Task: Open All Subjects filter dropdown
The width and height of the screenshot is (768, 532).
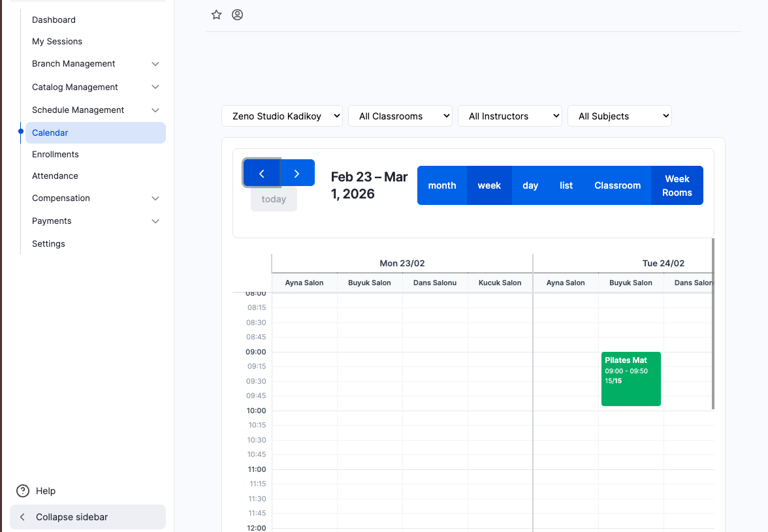Action: (620, 116)
